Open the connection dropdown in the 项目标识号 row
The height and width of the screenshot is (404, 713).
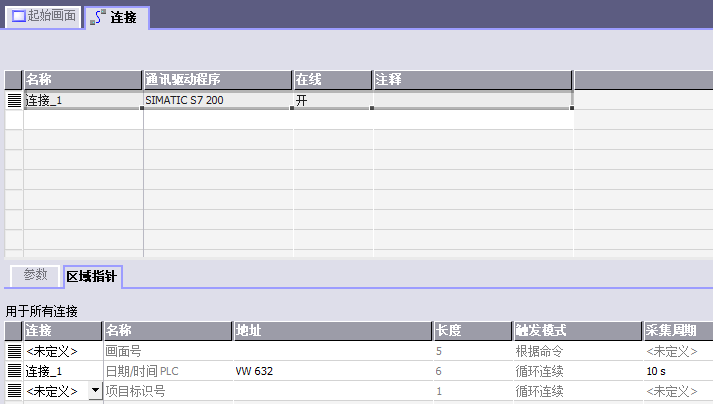click(x=95, y=390)
